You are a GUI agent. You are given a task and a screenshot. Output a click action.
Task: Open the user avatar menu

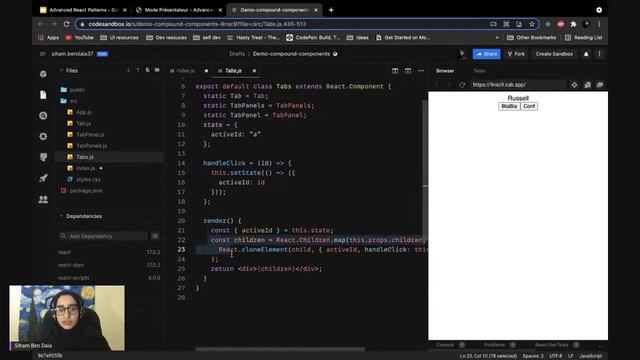462,54
